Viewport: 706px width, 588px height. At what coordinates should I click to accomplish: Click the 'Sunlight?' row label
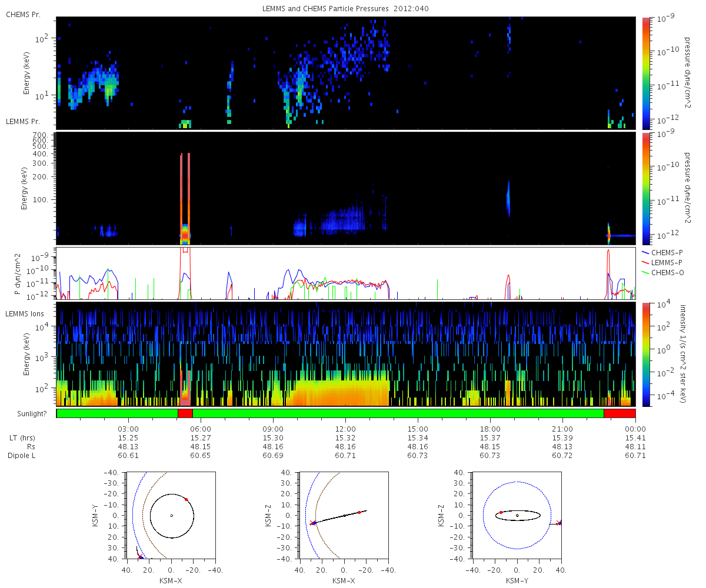pos(31,413)
